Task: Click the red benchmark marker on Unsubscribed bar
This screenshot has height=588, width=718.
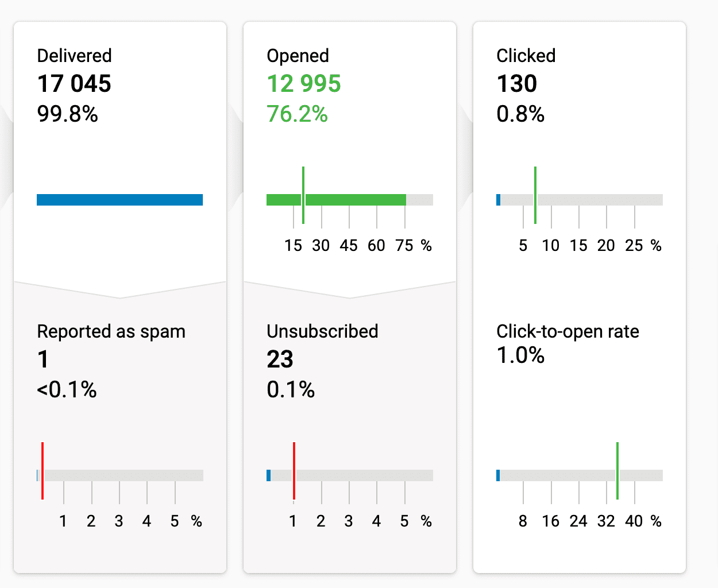Action: (x=294, y=470)
